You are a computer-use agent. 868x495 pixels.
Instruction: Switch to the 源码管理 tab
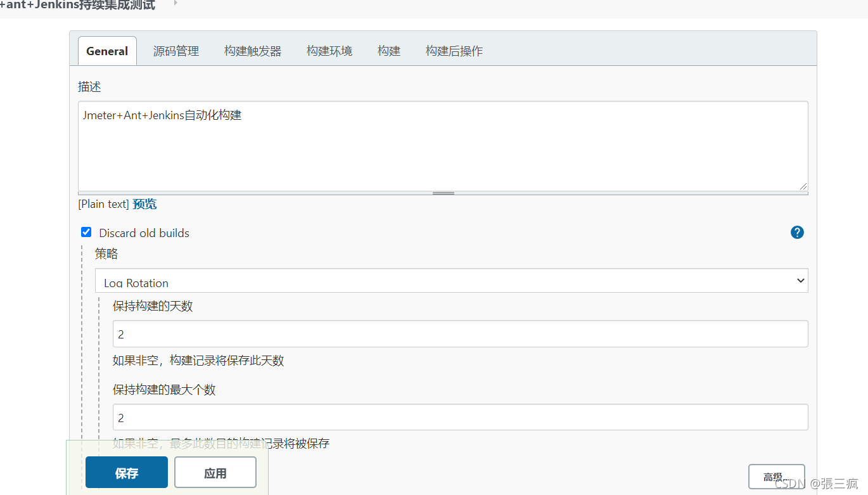click(176, 51)
